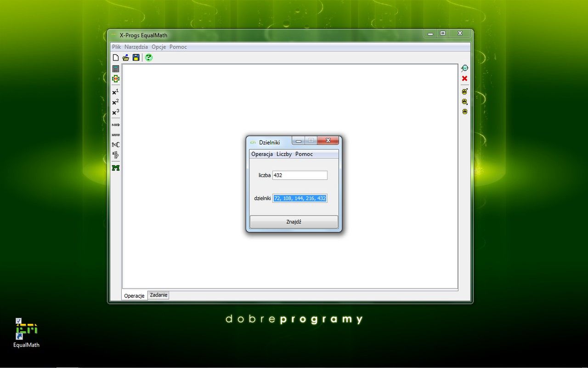Screen dimensions: 588x368
Task: Open help via the green question mark icon
Action: [x=149, y=57]
